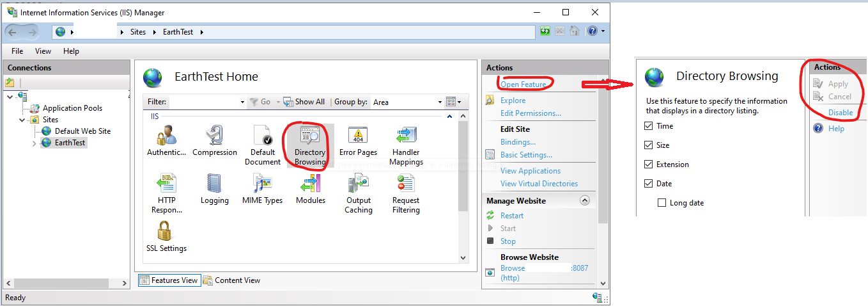Image resolution: width=868 pixels, height=306 pixels.
Task: Open the Handler Mappings feature icon
Action: click(406, 135)
